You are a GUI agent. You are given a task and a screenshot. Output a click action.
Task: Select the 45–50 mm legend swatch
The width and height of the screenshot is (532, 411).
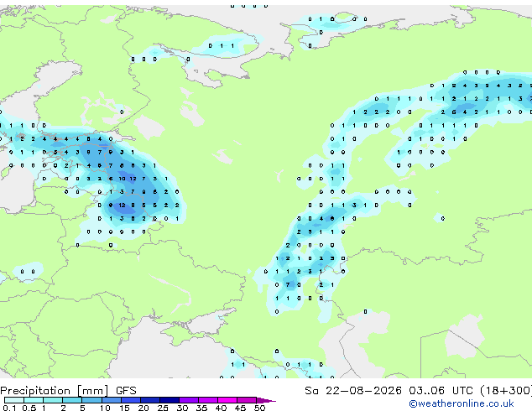coord(247,400)
